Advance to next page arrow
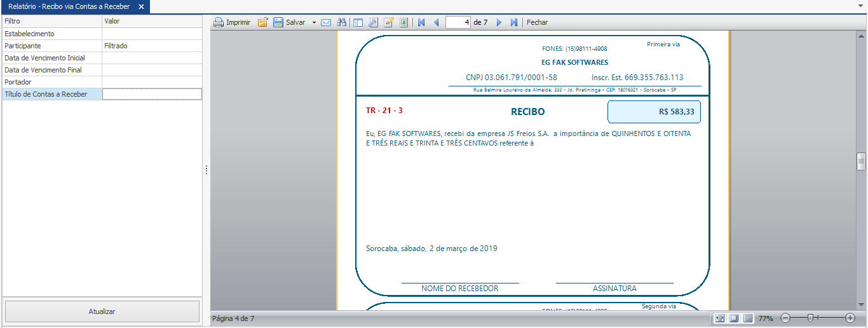Screen dimensions: 868x328 click(x=499, y=22)
